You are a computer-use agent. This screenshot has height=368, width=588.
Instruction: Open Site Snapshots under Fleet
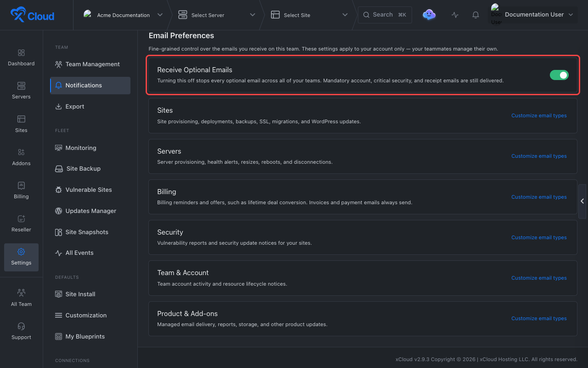pos(90,232)
